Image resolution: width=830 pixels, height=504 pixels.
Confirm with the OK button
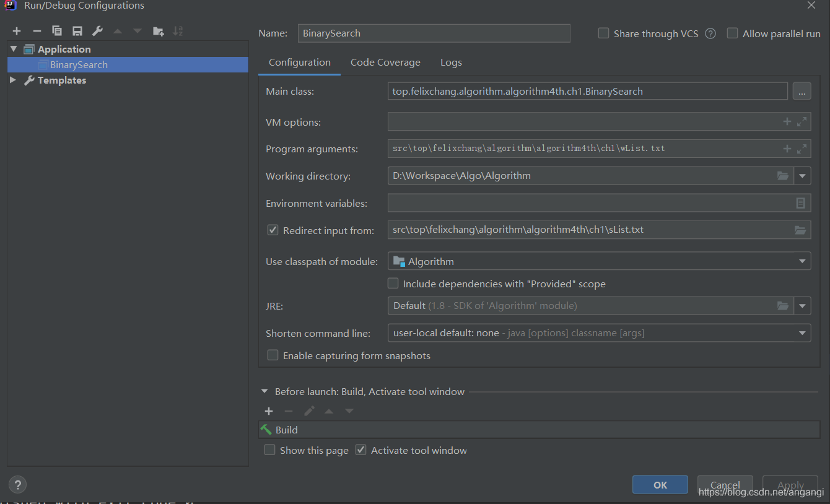(660, 485)
